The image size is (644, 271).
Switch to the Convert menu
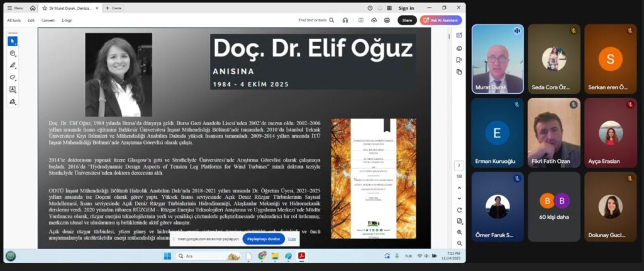(48, 20)
